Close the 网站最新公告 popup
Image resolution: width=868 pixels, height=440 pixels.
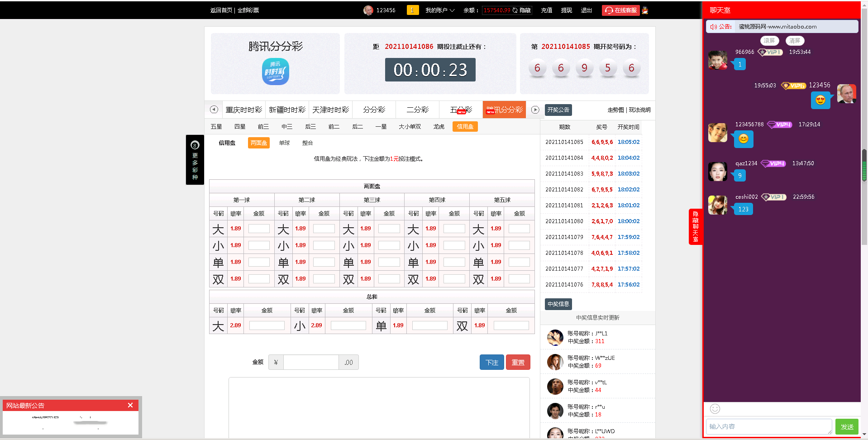click(x=130, y=405)
